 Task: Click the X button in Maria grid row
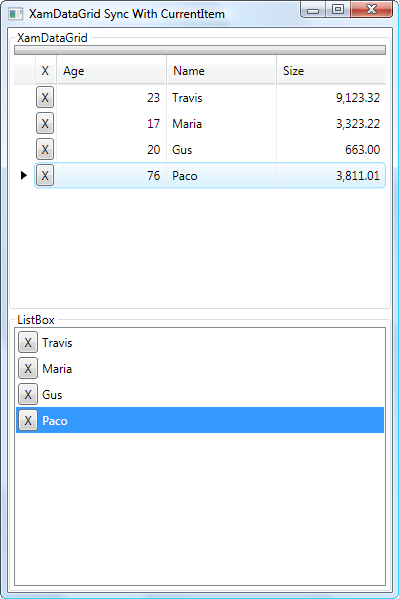click(45, 123)
